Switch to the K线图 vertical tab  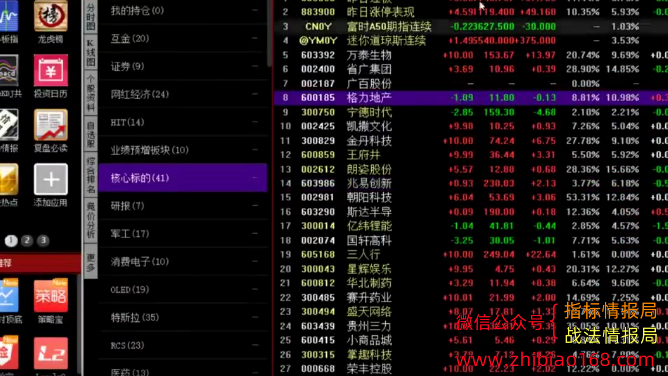click(x=91, y=53)
